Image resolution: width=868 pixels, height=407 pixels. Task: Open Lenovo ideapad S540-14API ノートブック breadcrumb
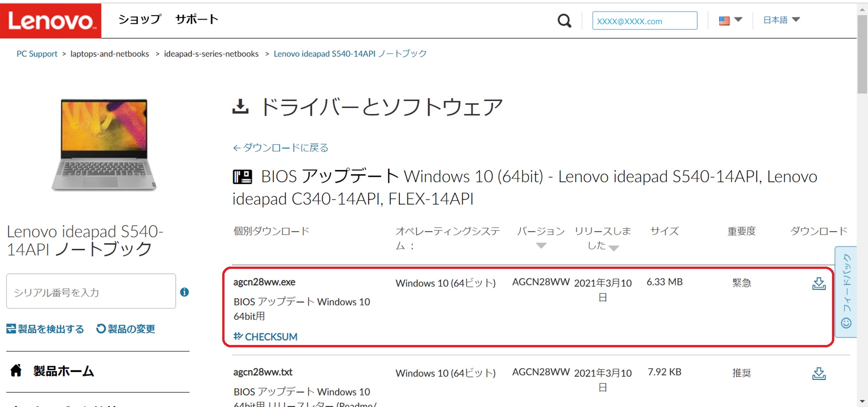[x=350, y=54]
